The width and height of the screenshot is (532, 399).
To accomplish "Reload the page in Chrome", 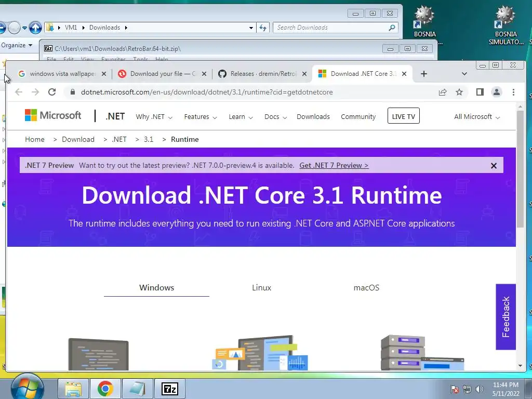I will [x=52, y=92].
